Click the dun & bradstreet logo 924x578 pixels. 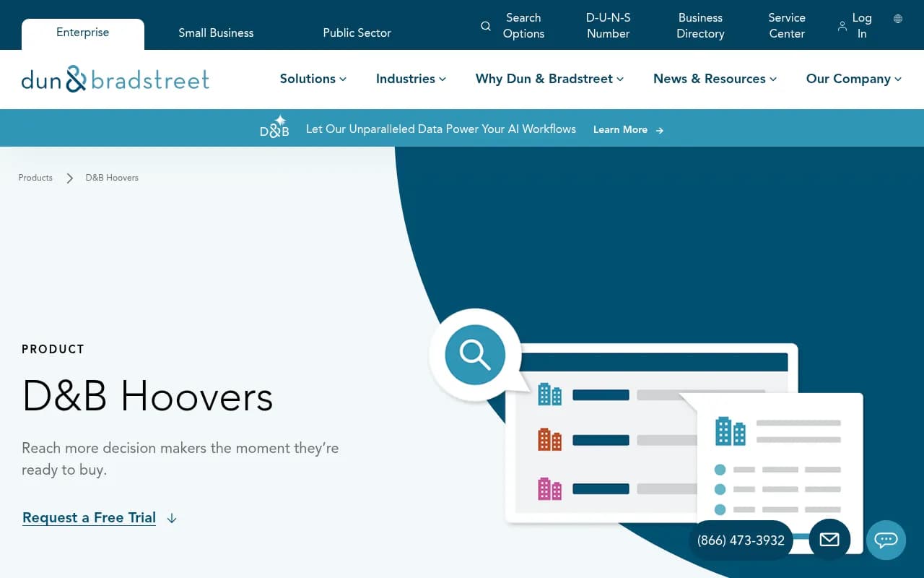click(115, 79)
